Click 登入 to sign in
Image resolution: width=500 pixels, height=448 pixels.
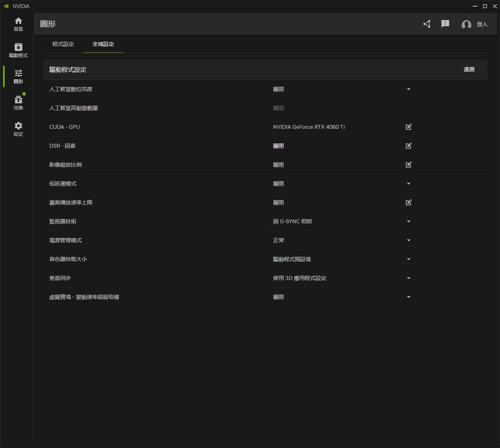click(482, 24)
